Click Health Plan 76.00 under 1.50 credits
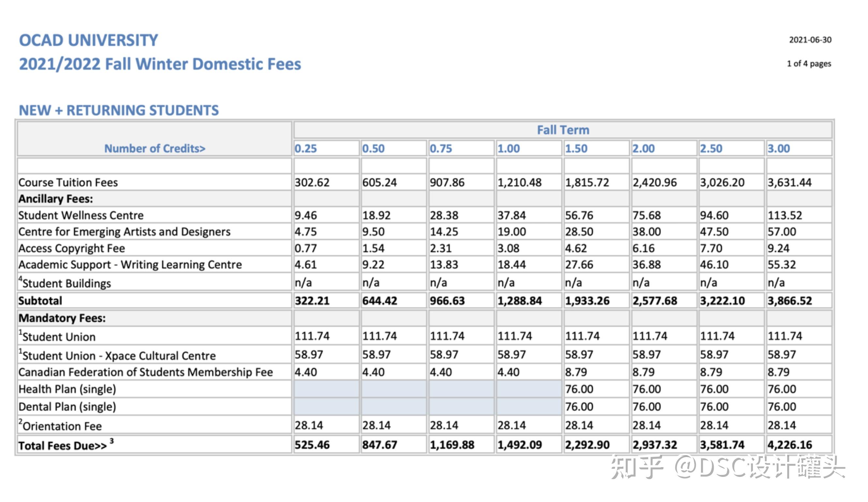The height and width of the screenshot is (502, 868). 579,389
